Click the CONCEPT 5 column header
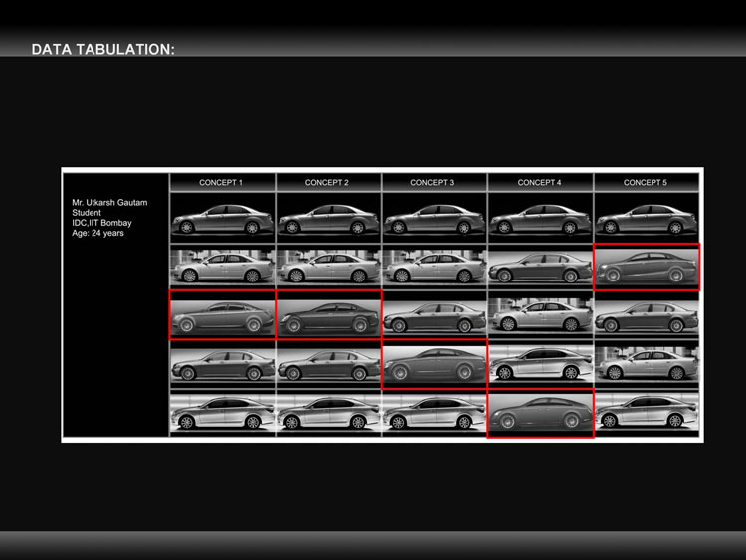The image size is (746, 560). [x=646, y=182]
